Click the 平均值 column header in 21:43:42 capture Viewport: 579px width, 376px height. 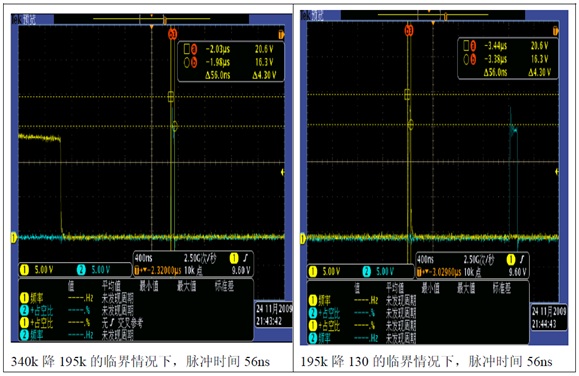[x=111, y=286]
